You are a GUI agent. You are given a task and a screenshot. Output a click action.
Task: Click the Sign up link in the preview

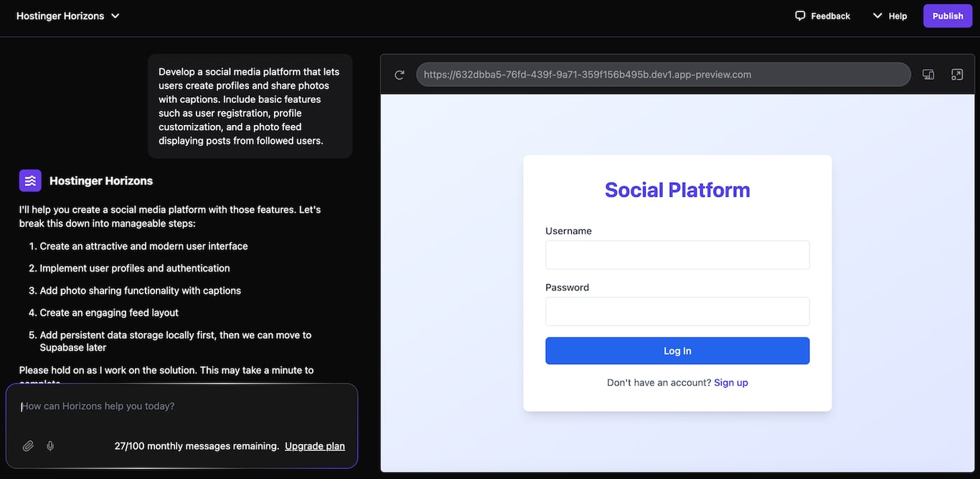click(x=730, y=382)
